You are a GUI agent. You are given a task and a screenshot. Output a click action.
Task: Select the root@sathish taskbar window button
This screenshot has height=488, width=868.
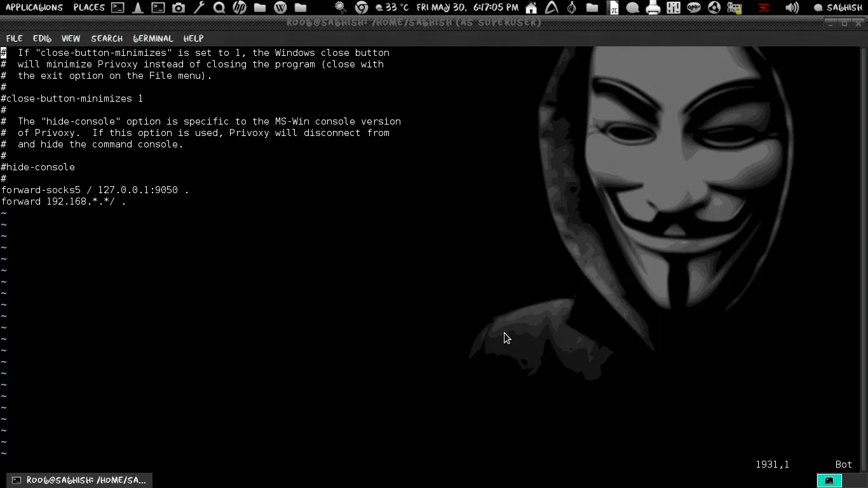[x=79, y=480]
